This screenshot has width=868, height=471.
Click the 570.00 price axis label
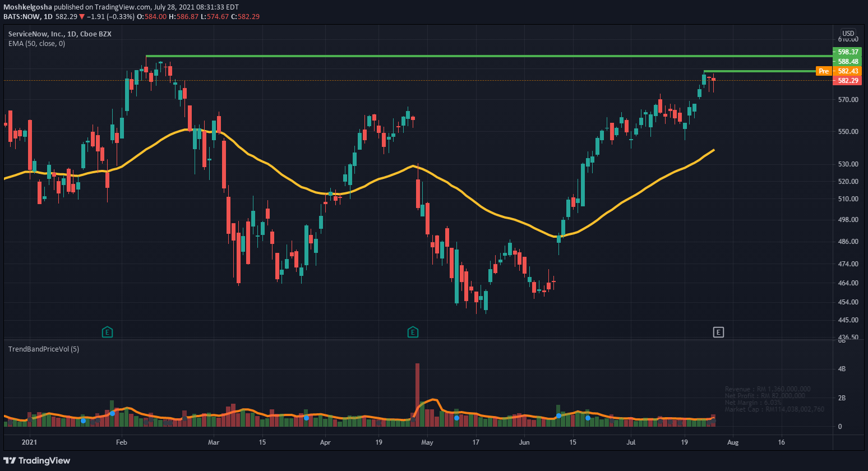(848, 100)
